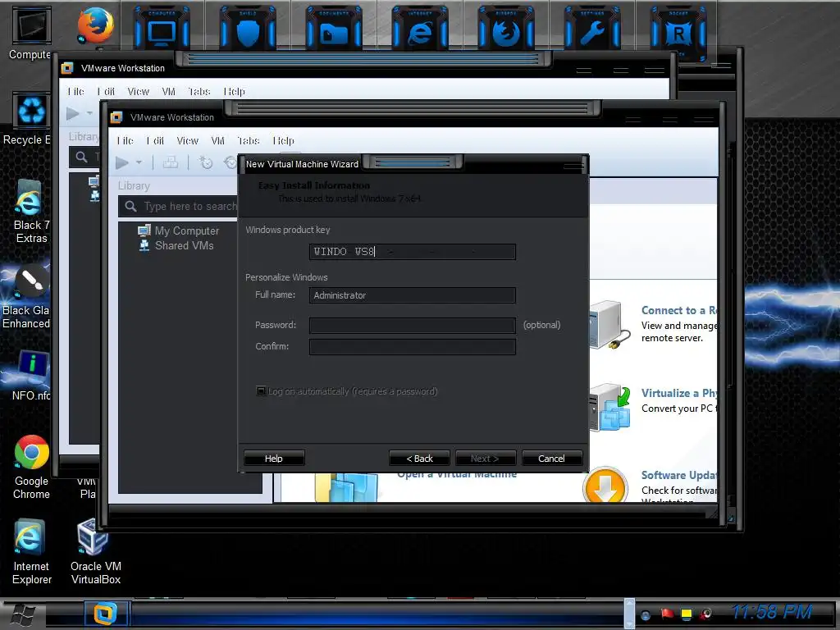
Task: Click the Software Updates download icon
Action: [x=605, y=485]
